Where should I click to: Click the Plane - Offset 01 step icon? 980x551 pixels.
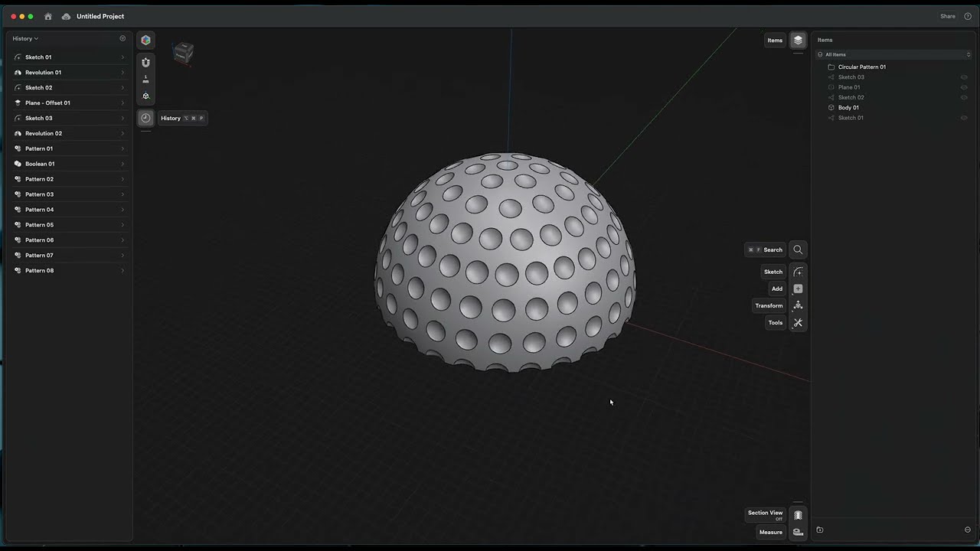point(18,103)
